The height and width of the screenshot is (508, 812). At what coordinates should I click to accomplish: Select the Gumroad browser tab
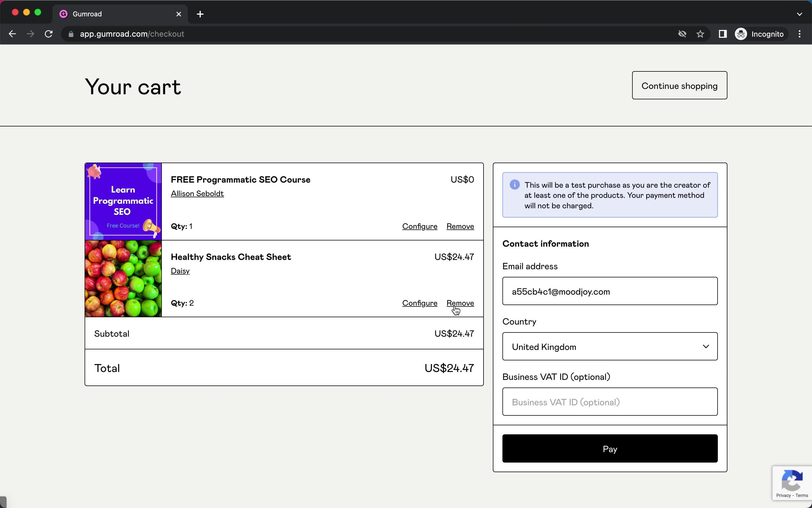[x=120, y=14]
